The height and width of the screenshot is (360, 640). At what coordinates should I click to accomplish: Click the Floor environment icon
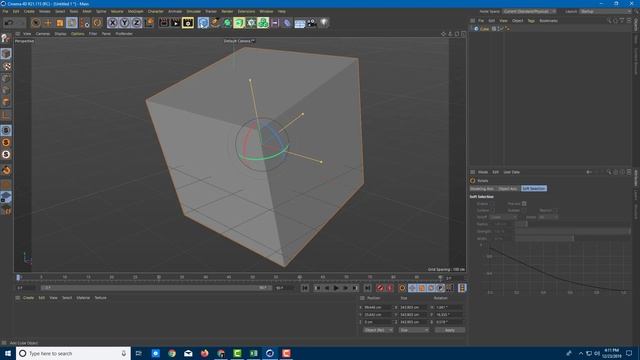[x=300, y=23]
